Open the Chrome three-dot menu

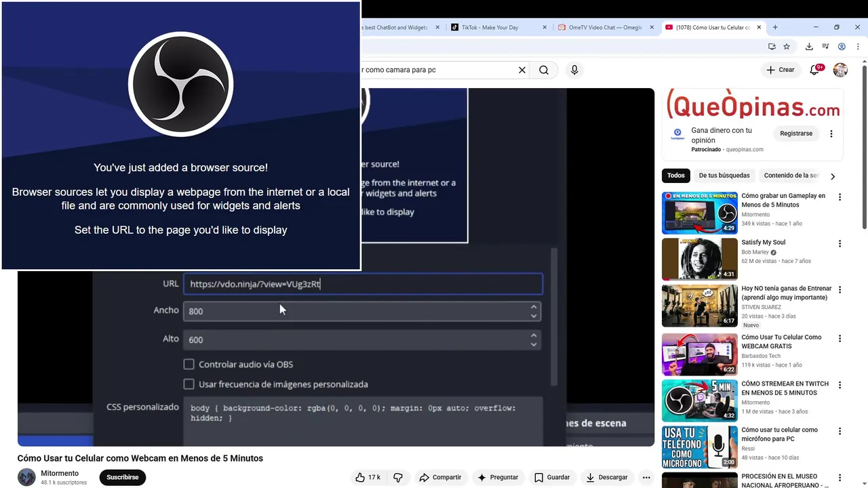pos(858,47)
